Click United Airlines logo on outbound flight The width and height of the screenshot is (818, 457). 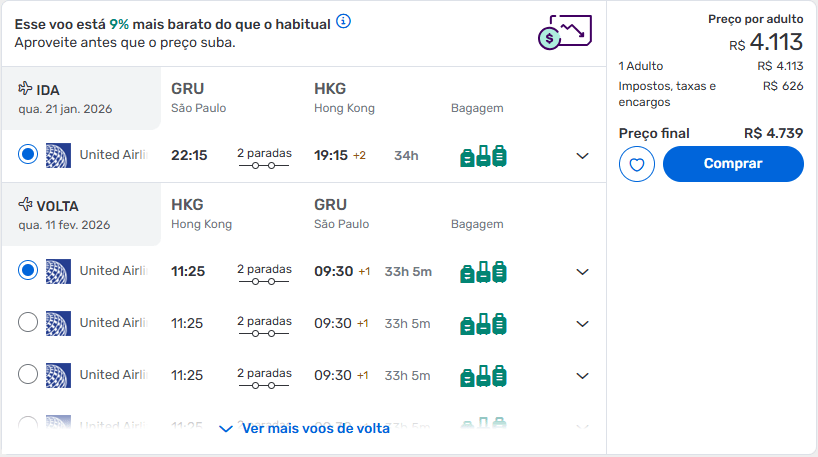(58, 155)
